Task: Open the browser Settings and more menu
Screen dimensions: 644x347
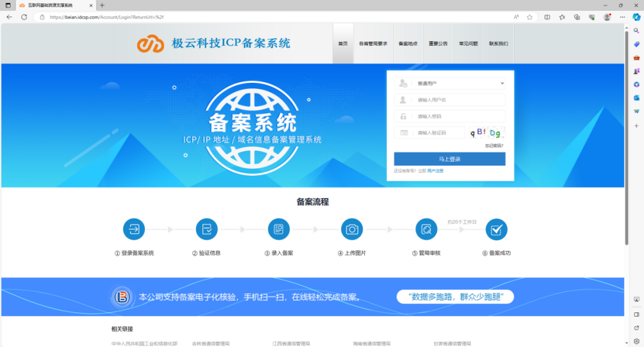Action: point(622,17)
